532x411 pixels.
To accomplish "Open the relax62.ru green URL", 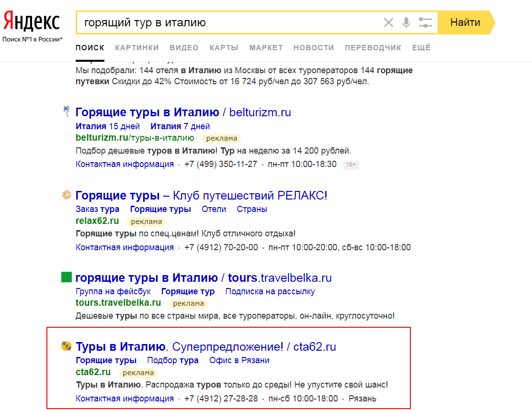I will 97,221.
